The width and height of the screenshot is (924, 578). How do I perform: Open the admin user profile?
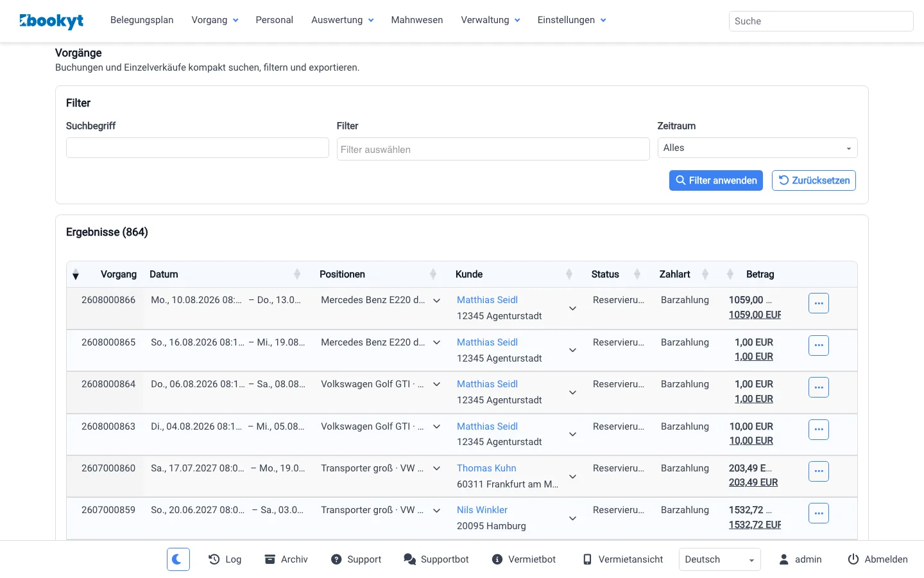click(800, 559)
